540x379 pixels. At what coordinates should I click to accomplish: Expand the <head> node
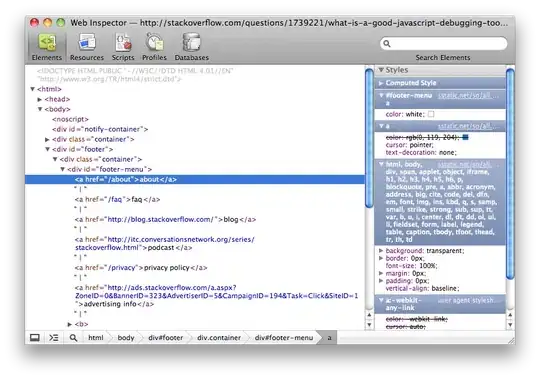click(x=40, y=99)
